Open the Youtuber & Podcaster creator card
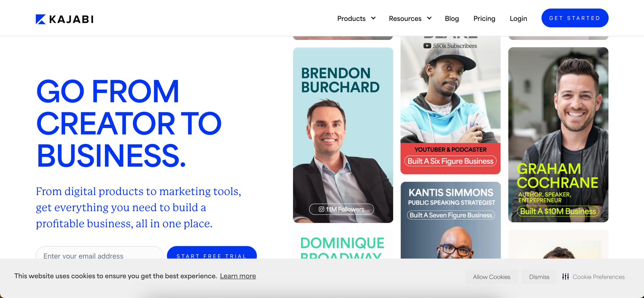 (450, 105)
